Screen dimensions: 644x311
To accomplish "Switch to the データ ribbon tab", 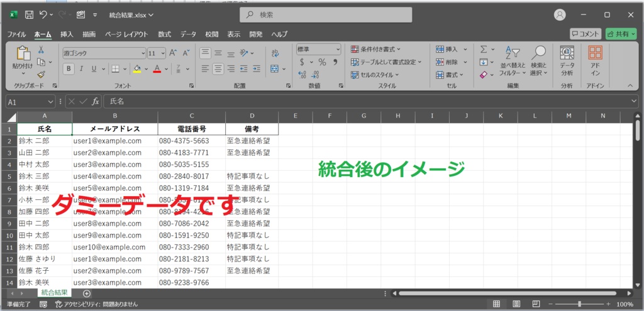I will click(188, 35).
